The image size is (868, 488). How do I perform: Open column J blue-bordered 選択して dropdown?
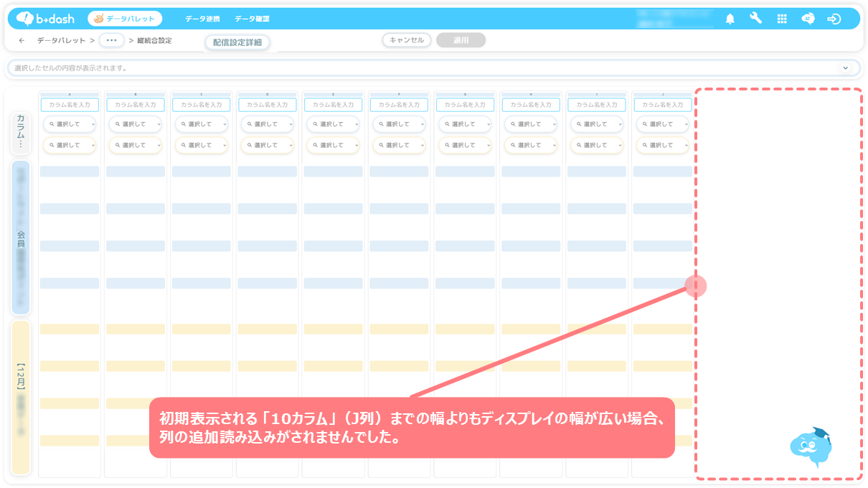662,124
